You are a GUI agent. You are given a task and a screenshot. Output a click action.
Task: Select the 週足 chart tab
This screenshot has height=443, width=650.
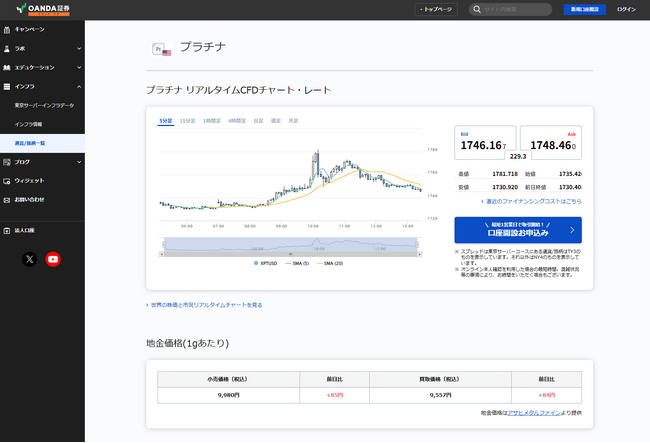pos(276,121)
